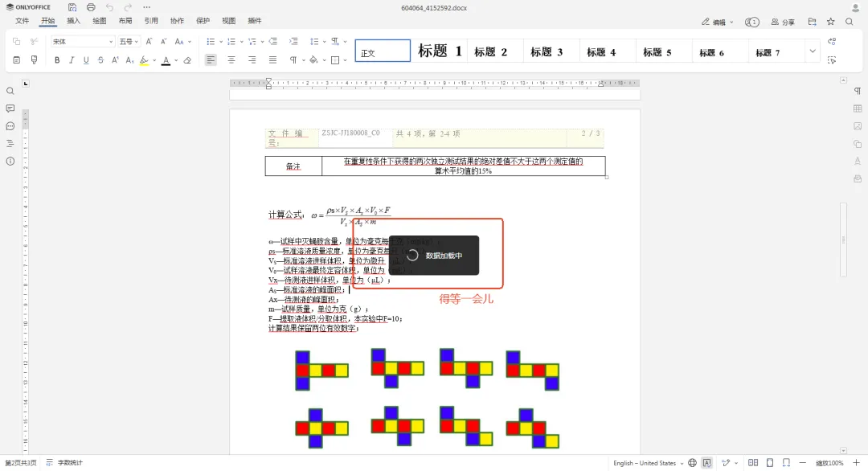
Task: Clear formatting with the eraser icon
Action: click(187, 59)
